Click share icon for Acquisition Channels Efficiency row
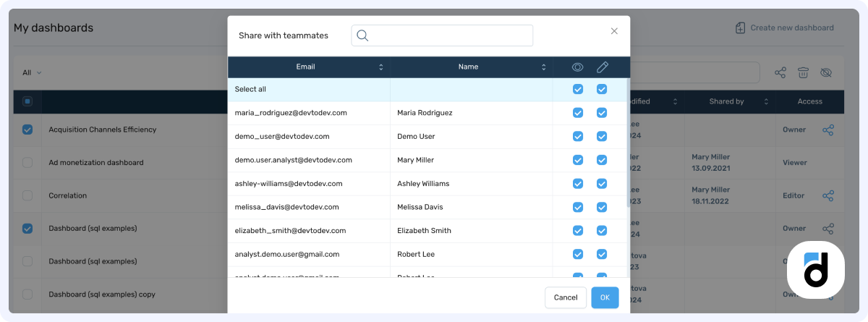This screenshot has height=322, width=868. click(x=828, y=130)
